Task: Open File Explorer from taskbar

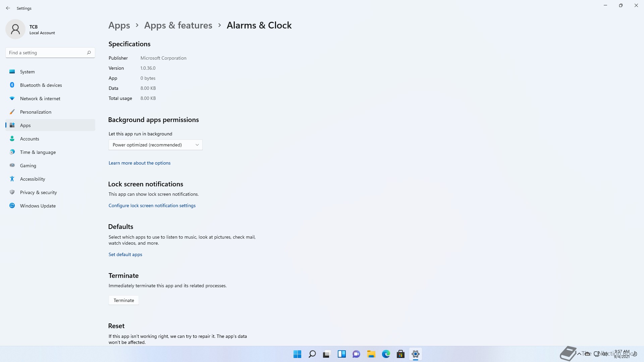Action: pos(371,354)
